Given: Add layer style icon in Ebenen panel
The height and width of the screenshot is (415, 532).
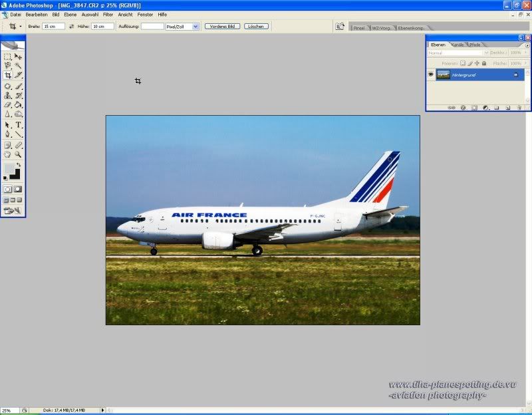Looking at the screenshot, I should [x=463, y=108].
